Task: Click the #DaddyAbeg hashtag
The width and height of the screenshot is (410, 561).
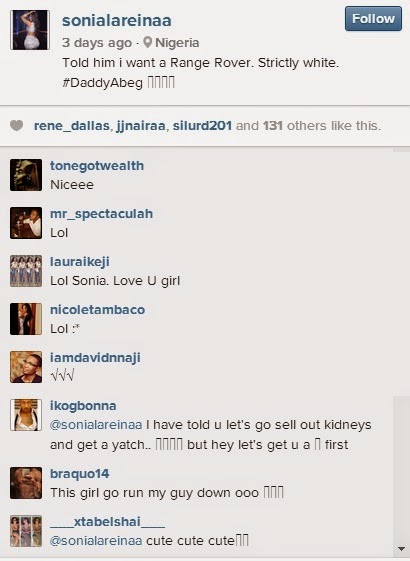Action: [x=103, y=83]
